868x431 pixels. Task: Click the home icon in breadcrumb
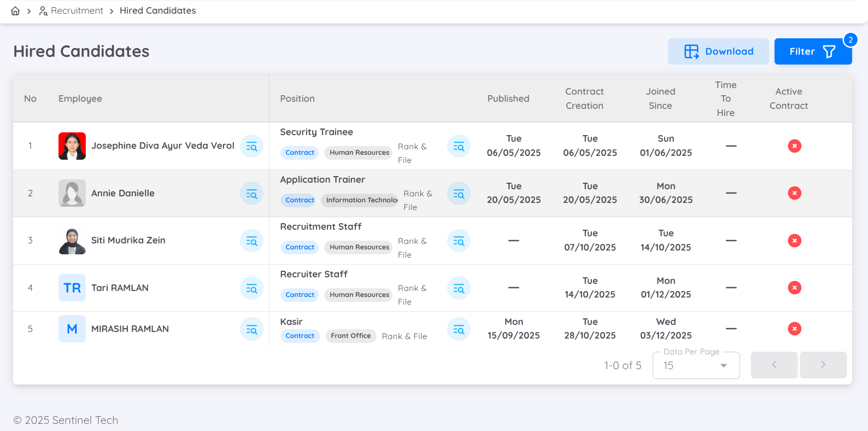(15, 11)
